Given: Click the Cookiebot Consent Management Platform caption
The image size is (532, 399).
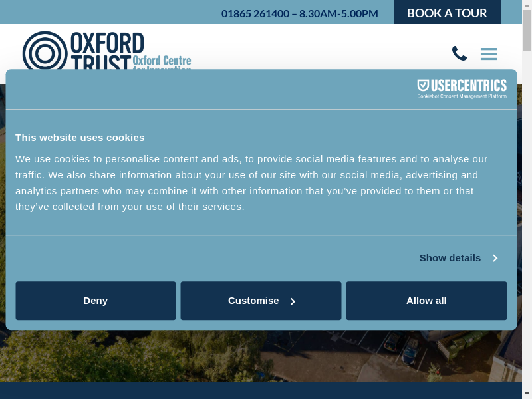Looking at the screenshot, I should pyautogui.click(x=462, y=96).
